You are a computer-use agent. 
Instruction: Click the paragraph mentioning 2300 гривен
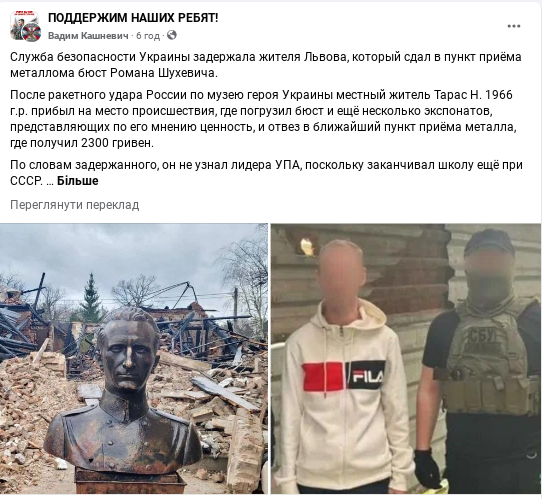(x=263, y=119)
